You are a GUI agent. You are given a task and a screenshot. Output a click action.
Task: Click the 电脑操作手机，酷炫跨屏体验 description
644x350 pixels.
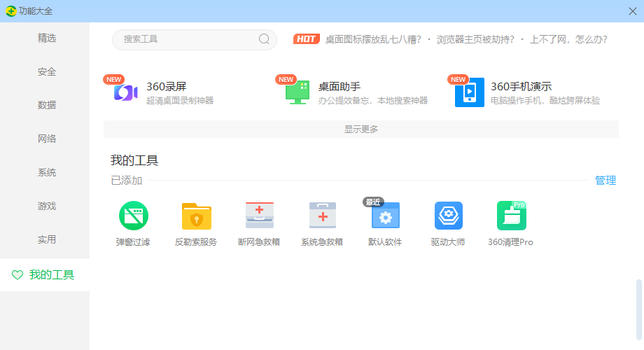pos(545,101)
